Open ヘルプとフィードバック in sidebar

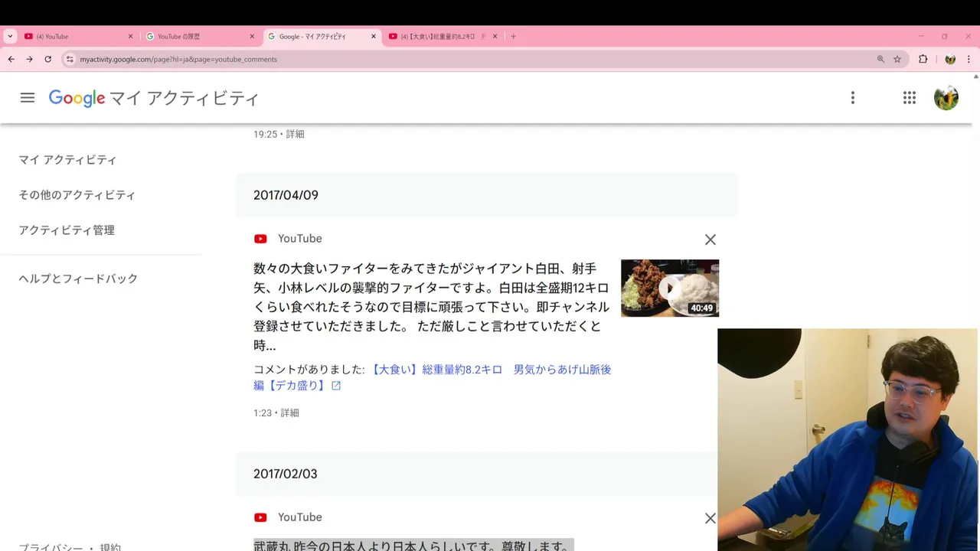pyautogui.click(x=78, y=279)
